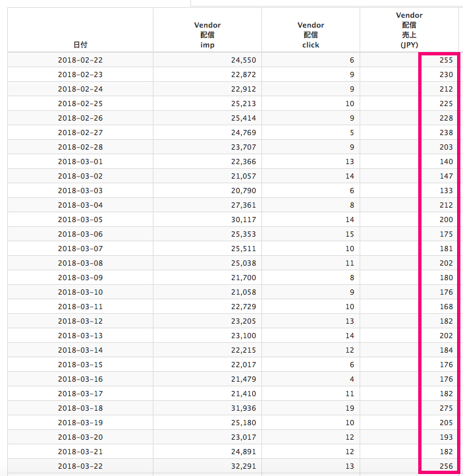
Task: Select the date cell 2018-03-03
Action: tap(80, 191)
